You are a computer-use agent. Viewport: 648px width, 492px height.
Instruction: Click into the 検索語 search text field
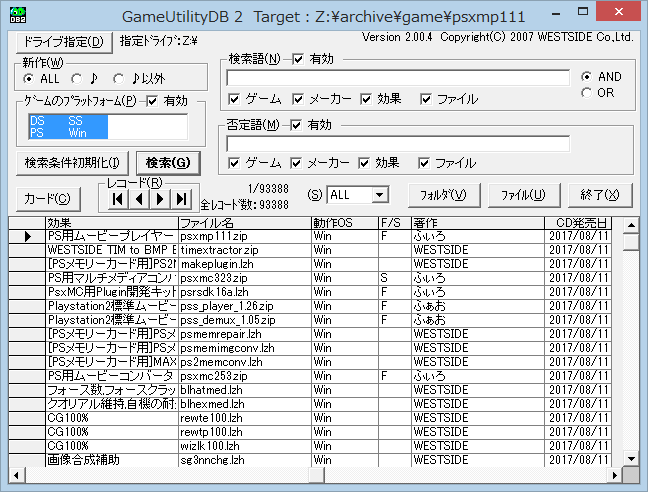click(398, 78)
